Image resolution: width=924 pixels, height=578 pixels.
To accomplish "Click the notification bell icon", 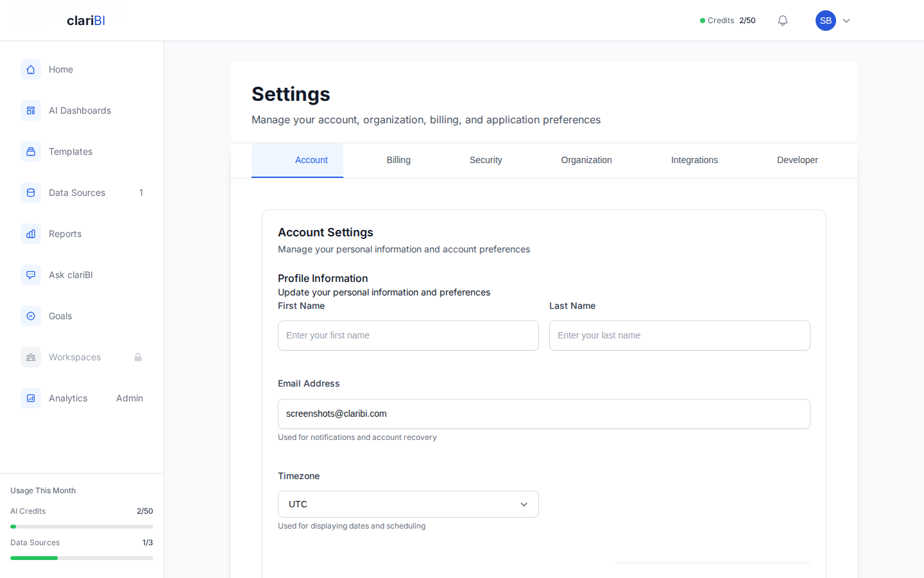I will pyautogui.click(x=782, y=20).
